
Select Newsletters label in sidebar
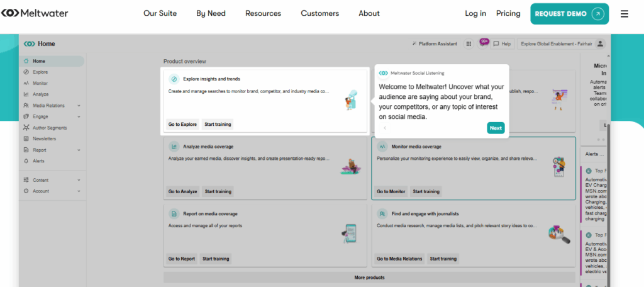[45, 139]
